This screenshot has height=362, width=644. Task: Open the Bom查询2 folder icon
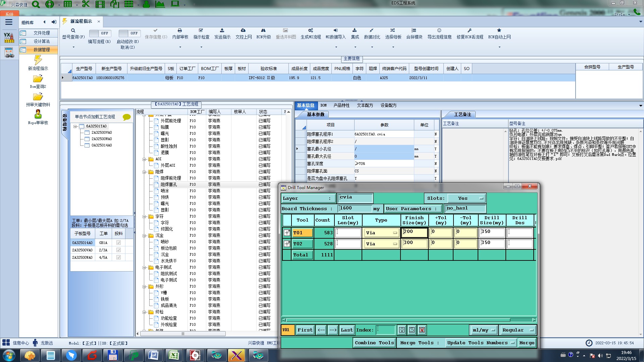pyautogui.click(x=38, y=79)
